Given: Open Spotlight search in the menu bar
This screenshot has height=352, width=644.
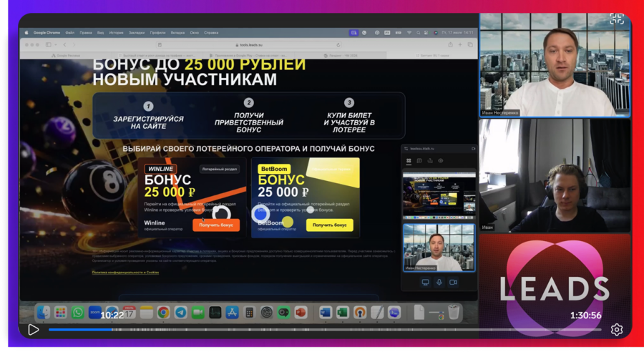Looking at the screenshot, I should pos(418,33).
